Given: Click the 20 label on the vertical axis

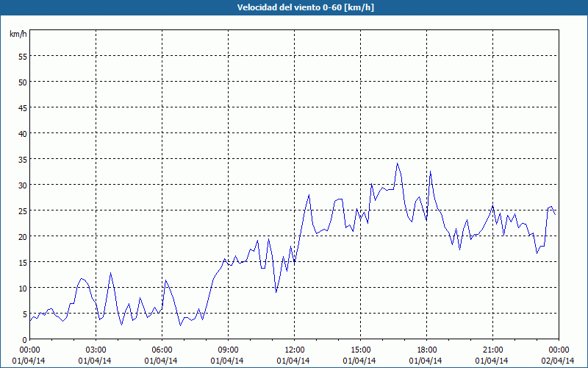Looking at the screenshot, I should [x=23, y=236].
